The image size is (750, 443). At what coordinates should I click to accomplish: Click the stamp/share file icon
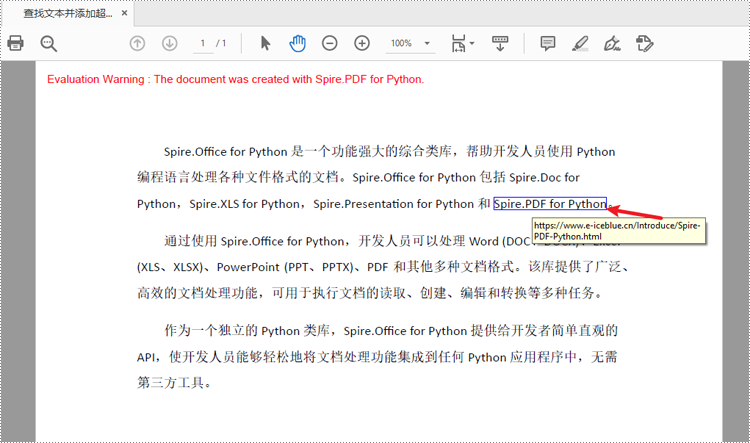[645, 44]
